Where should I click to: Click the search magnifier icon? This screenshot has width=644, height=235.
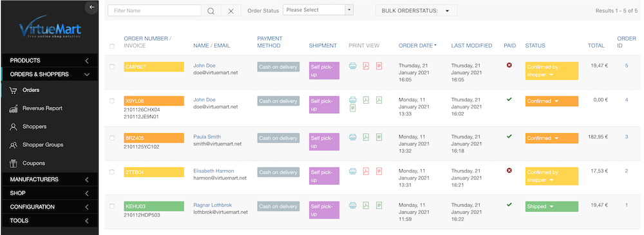(211, 11)
